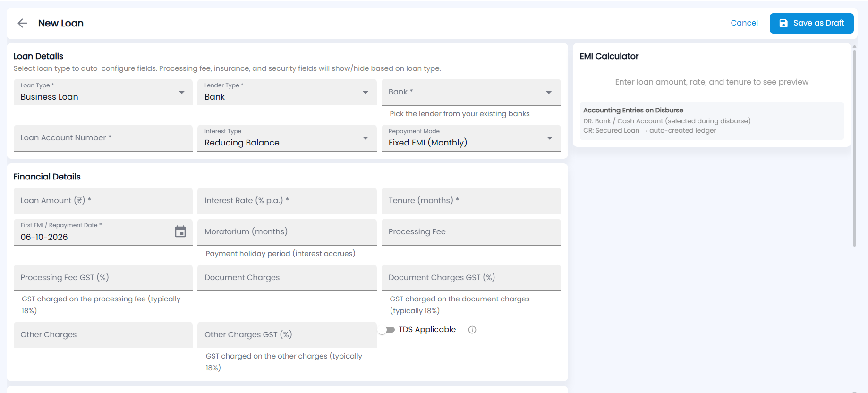This screenshot has height=393, width=868.
Task: Click the Other Charges field
Action: click(103, 335)
